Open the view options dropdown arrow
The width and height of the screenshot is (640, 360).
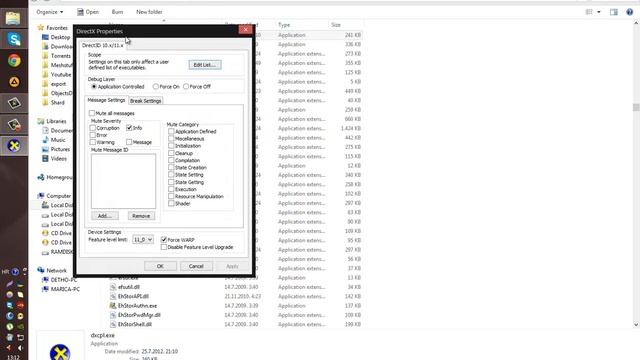(x=599, y=12)
